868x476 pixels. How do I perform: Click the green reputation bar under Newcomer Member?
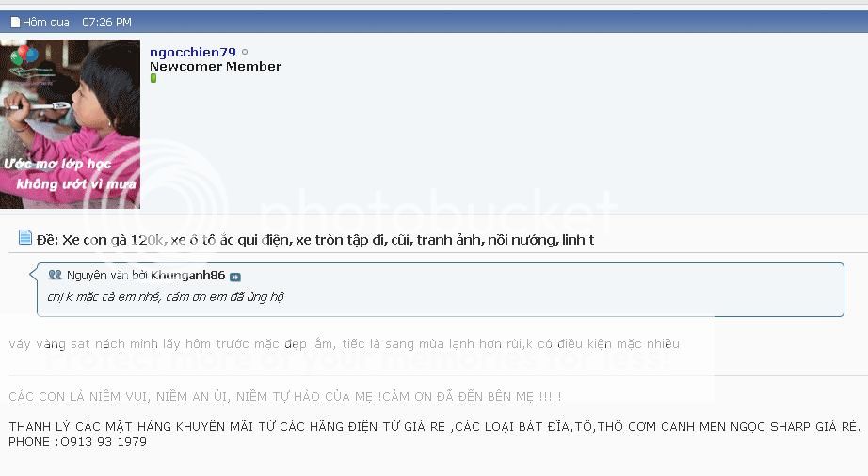(153, 78)
